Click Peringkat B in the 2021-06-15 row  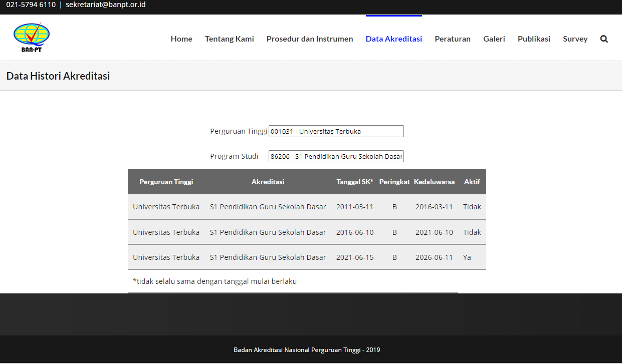point(394,257)
